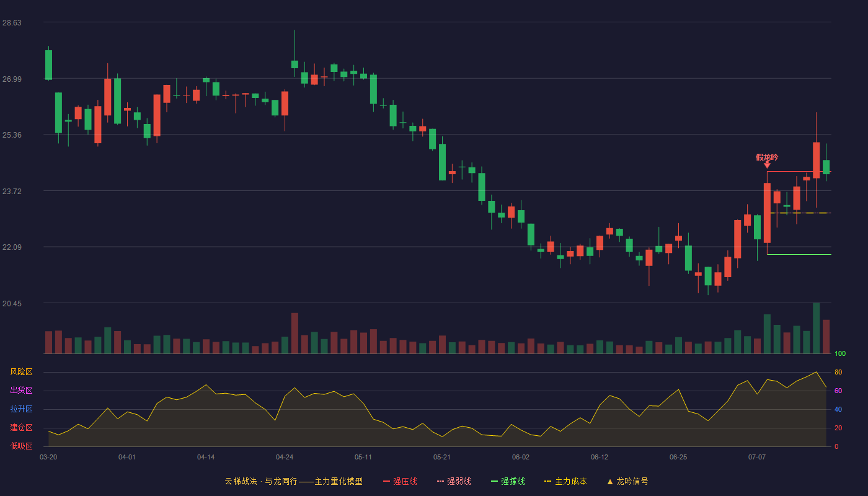Image resolution: width=868 pixels, height=496 pixels.
Task: Click the 28.63 price axis label
Action: click(12, 22)
